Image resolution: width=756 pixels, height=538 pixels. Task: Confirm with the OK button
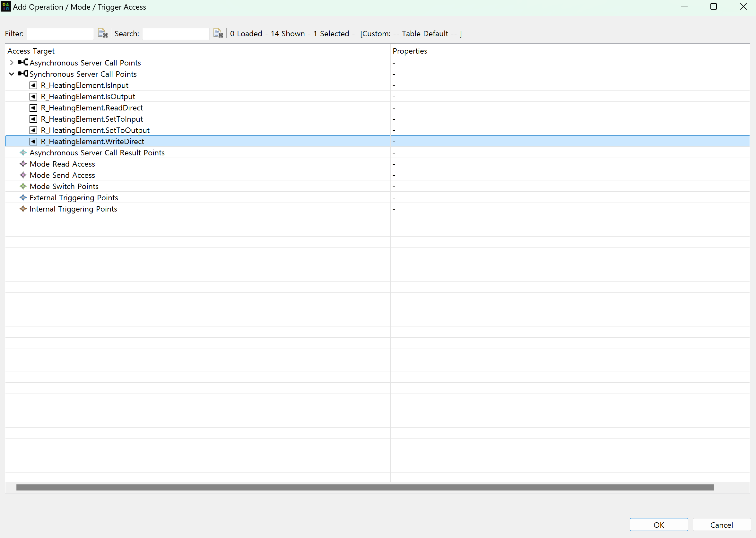click(x=659, y=525)
